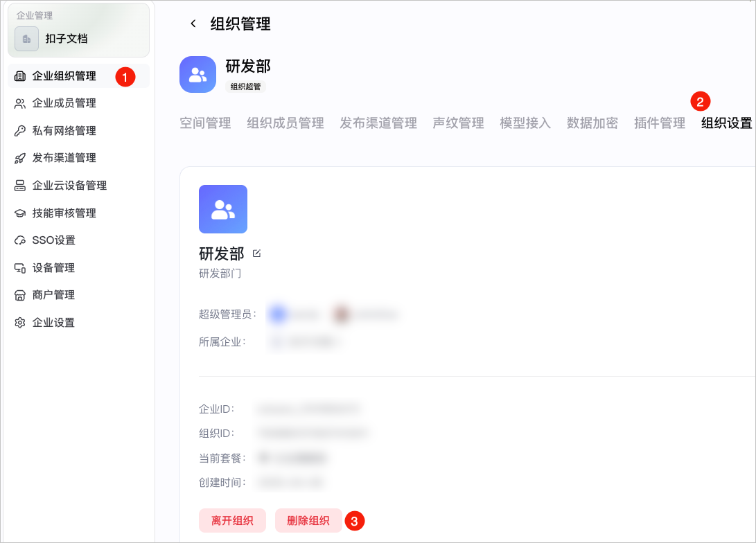Click the 企业组织管理 building icon in sidebar
The image size is (756, 543).
20,76
